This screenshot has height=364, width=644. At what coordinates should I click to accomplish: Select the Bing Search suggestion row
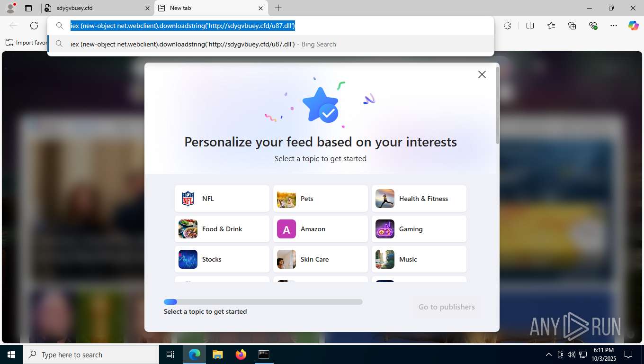270,44
